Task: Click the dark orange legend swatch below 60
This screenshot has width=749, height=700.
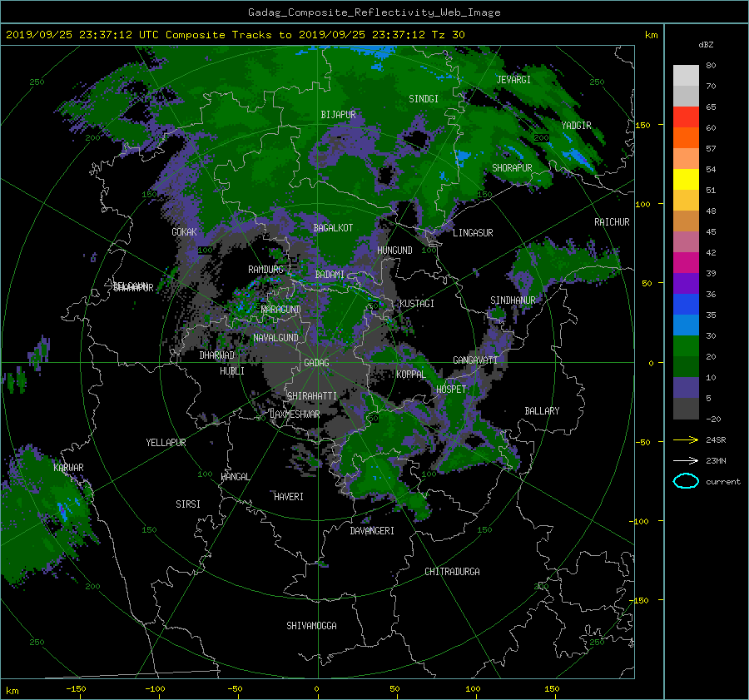Action: (x=686, y=137)
